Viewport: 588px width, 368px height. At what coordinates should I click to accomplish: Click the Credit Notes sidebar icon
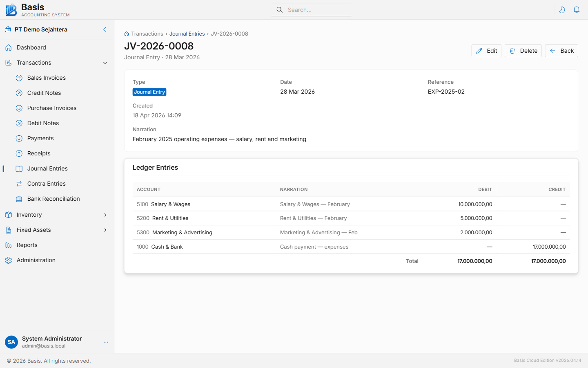pos(19,93)
